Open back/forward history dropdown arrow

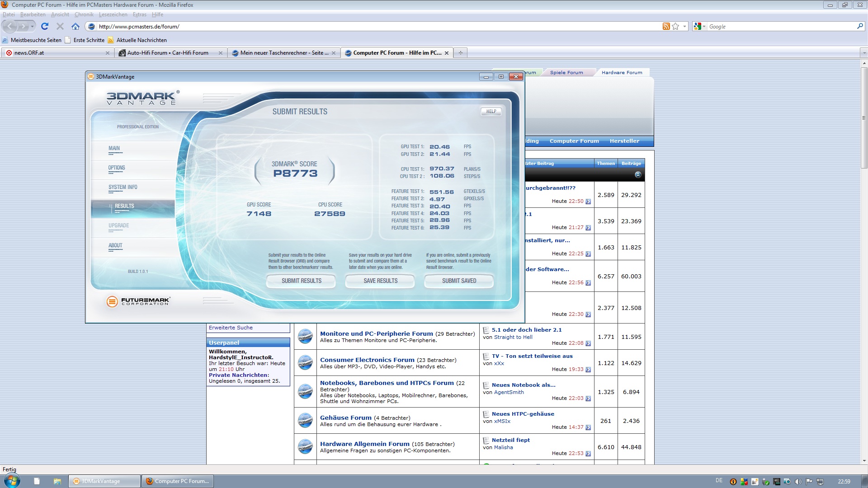coord(32,27)
